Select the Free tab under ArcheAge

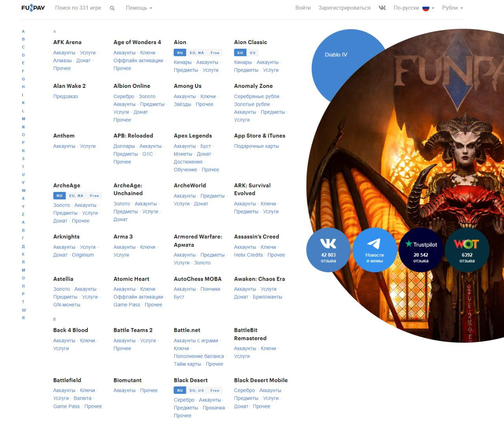pyautogui.click(x=94, y=196)
